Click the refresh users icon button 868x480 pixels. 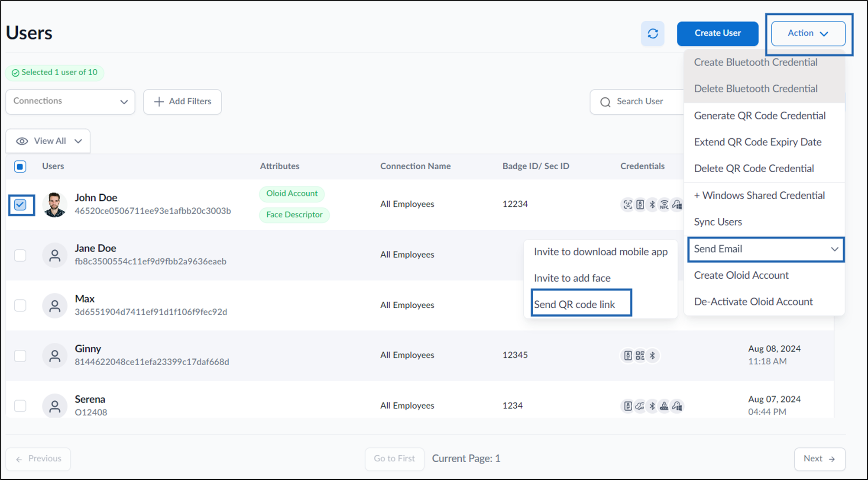[x=652, y=33]
